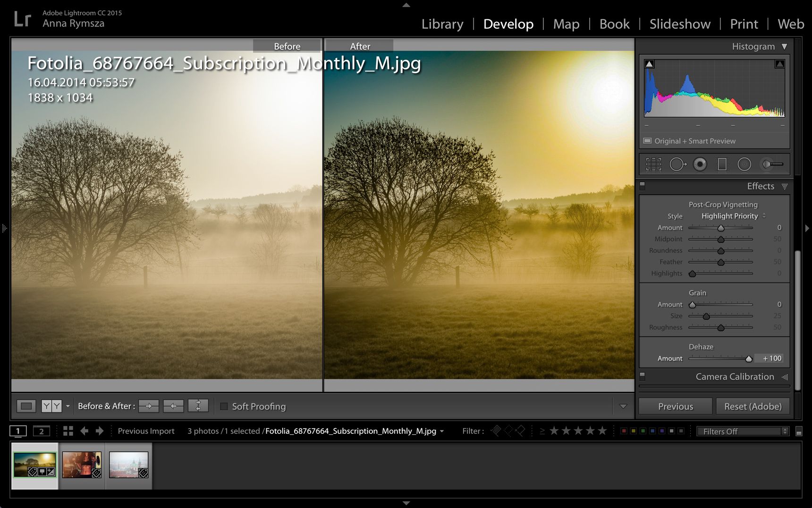Screen dimensions: 812x508
Task: Click the Develop module label
Action: 508,24
